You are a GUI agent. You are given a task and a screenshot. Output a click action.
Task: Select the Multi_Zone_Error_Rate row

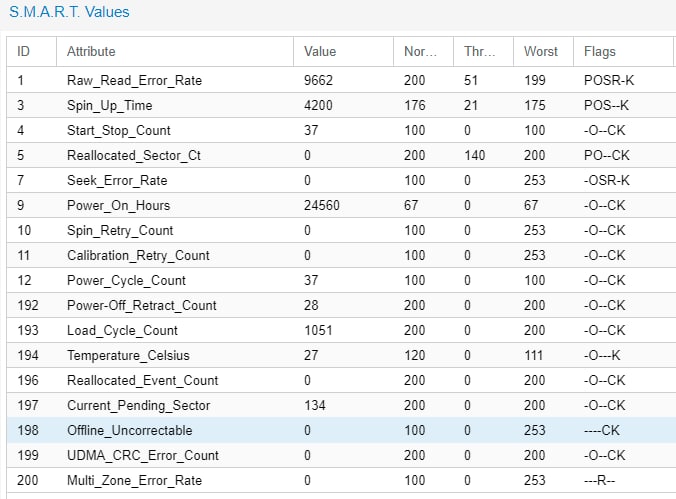tap(341, 480)
